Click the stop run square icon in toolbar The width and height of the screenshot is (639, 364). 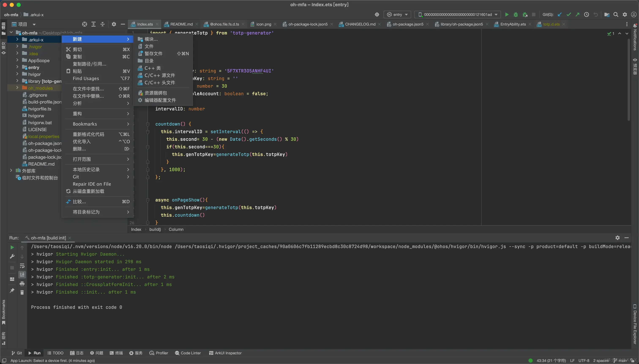[534, 15]
